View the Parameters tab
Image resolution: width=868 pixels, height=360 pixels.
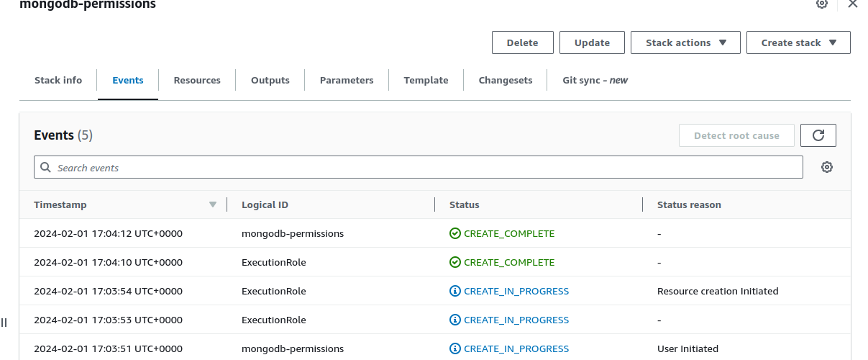(347, 80)
